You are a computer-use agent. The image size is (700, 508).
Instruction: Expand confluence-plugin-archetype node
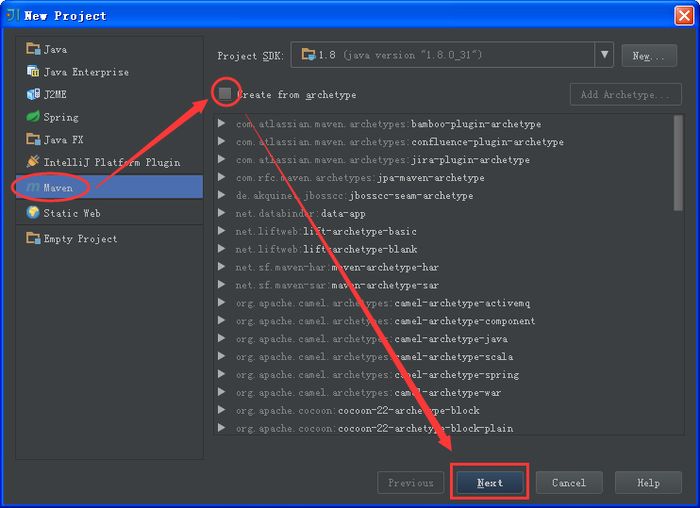221,141
